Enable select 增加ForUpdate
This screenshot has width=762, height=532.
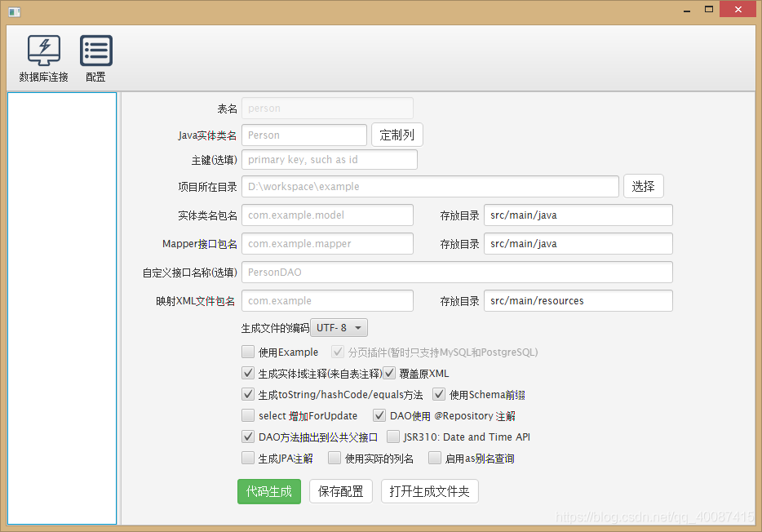tap(248, 415)
